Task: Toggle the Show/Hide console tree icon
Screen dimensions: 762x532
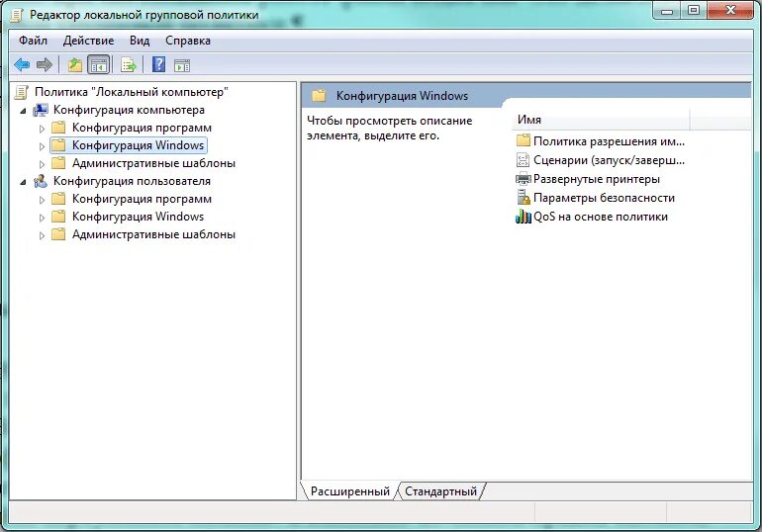Action: coord(99,64)
